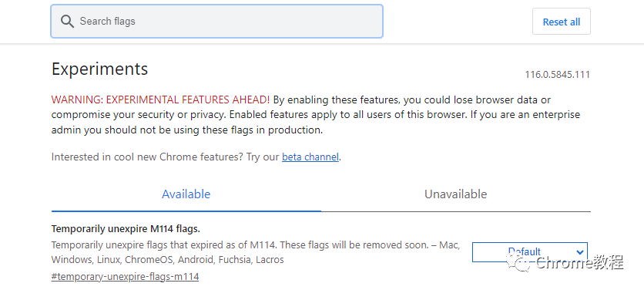Select the Temporarily unexpire M114 flags title
This screenshot has width=644, height=290.
tap(126, 228)
